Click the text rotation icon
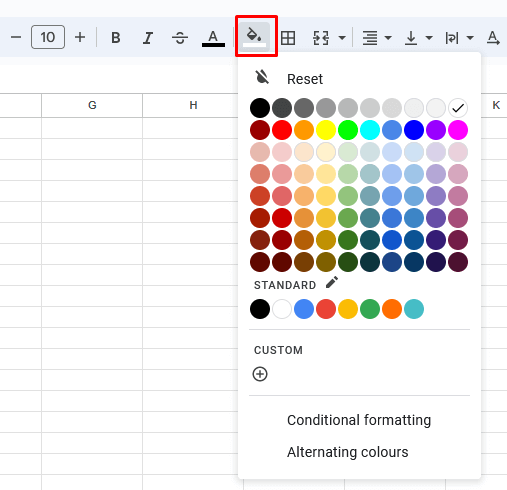This screenshot has width=507, height=490. click(x=493, y=38)
